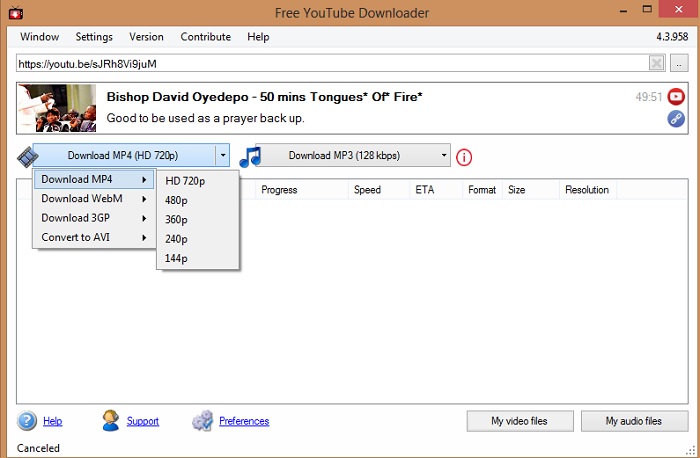Click the My audio files button
The height and width of the screenshot is (458, 700).
[635, 421]
